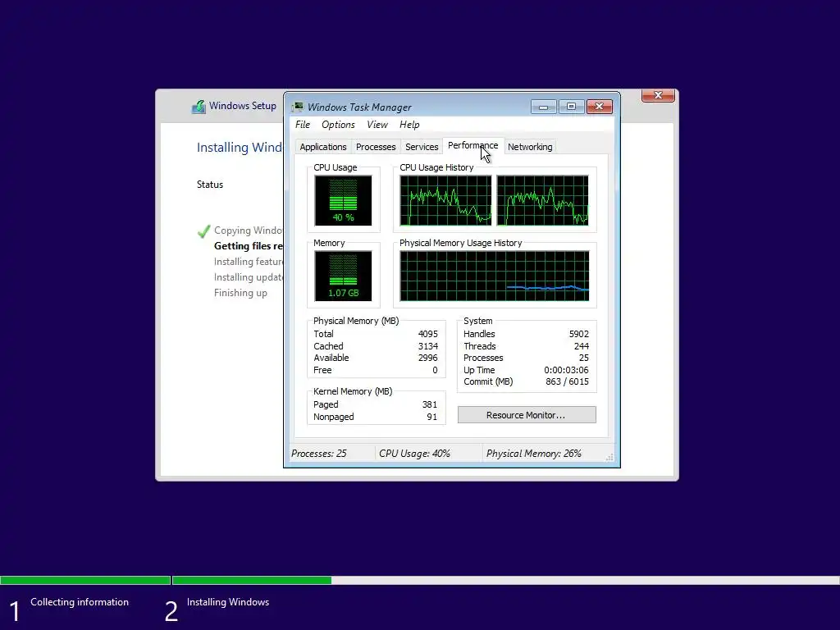Image resolution: width=840 pixels, height=630 pixels.
Task: Click the Handles value 5902
Action: 578,334
